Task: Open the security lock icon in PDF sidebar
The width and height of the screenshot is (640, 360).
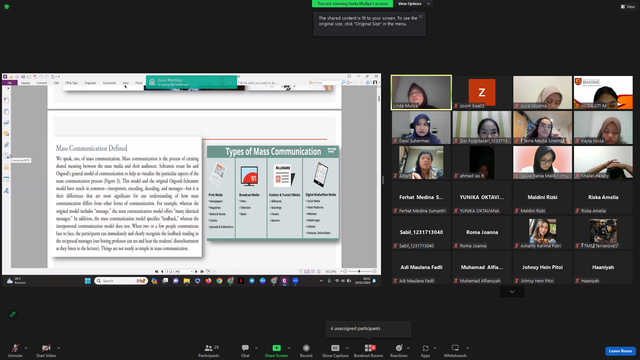Action: click(x=7, y=167)
